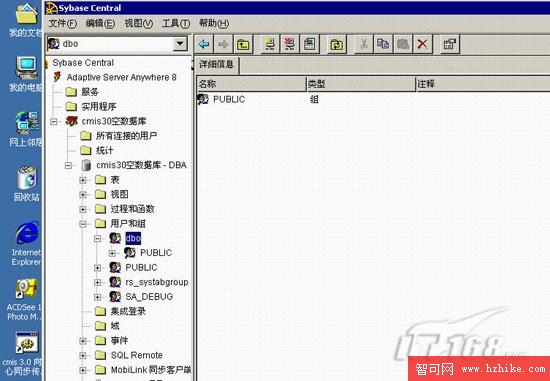550x381 pixels.
Task: Click the Refresh folder toolbar icon
Action: point(336,44)
